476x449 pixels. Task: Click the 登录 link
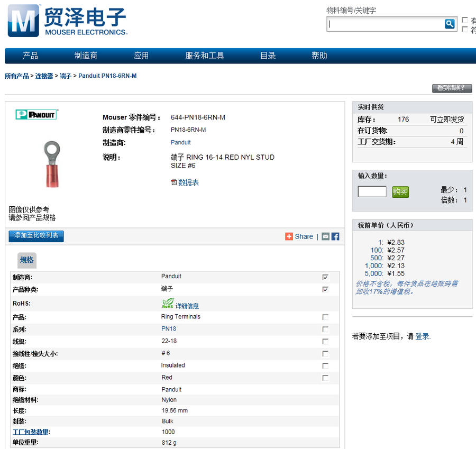tap(422, 336)
